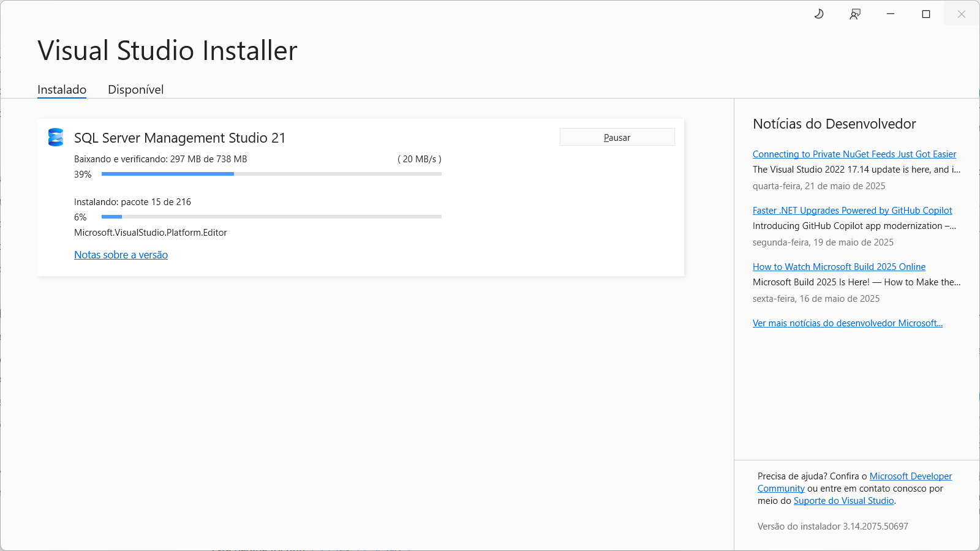Viewport: 980px width, 551px height.
Task: Click the 6% install percentage label
Action: click(80, 217)
